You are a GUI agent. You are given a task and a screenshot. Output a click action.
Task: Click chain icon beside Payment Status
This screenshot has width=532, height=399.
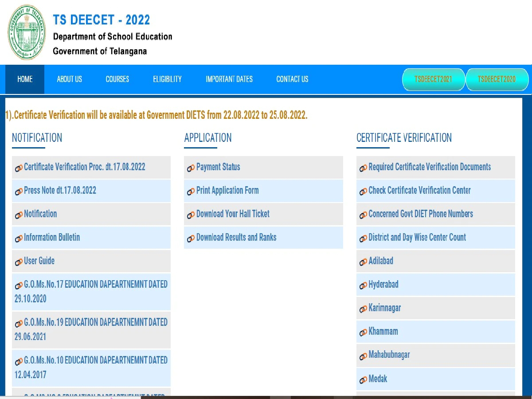(x=191, y=168)
